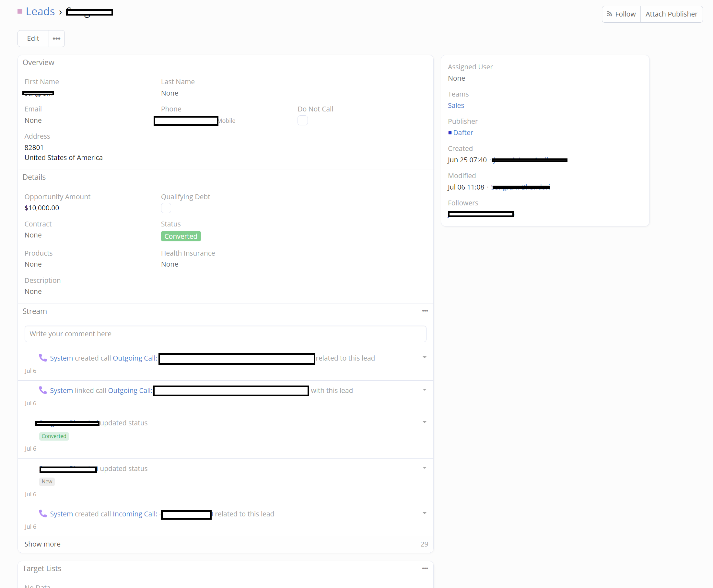
Task: Click phone icon on linked Outgoing Call entry
Action: (43, 390)
